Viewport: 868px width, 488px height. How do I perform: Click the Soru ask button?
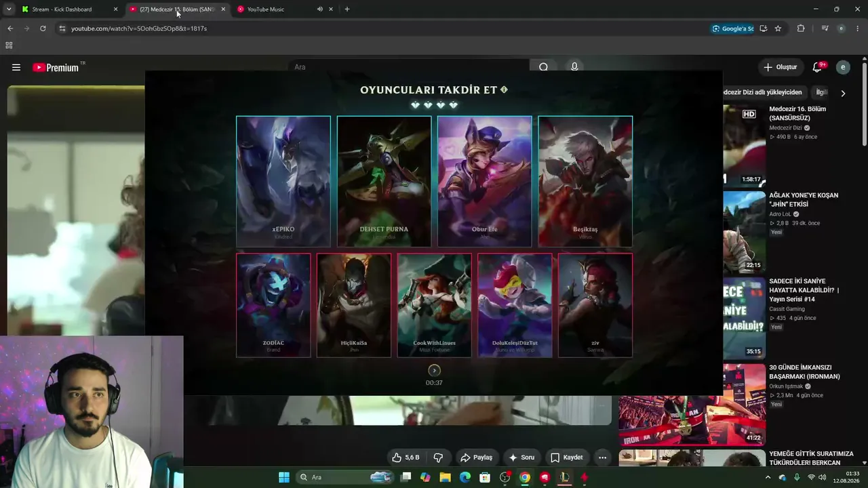(x=522, y=457)
